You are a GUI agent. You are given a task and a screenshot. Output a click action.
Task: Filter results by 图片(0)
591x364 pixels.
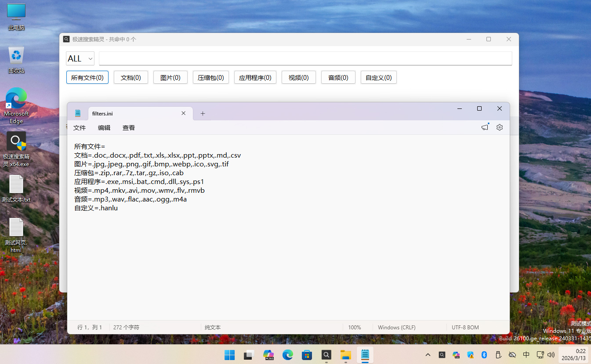coord(170,77)
